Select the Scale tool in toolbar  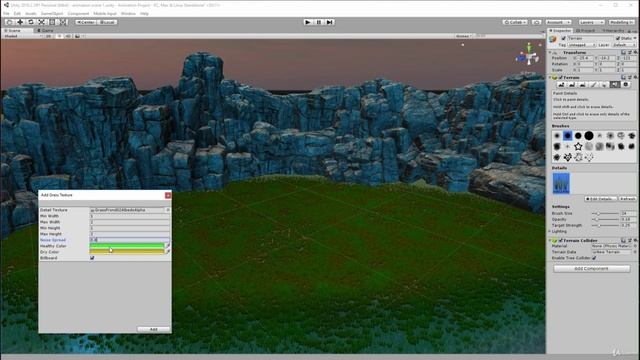coord(41,22)
